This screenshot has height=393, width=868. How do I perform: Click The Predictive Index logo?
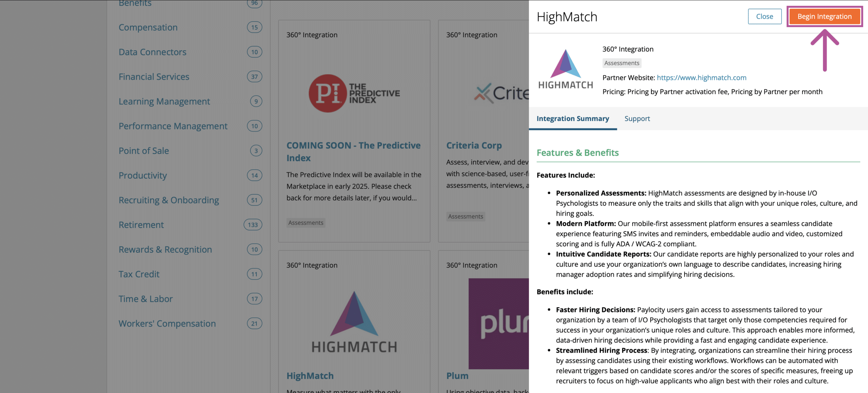click(x=354, y=93)
